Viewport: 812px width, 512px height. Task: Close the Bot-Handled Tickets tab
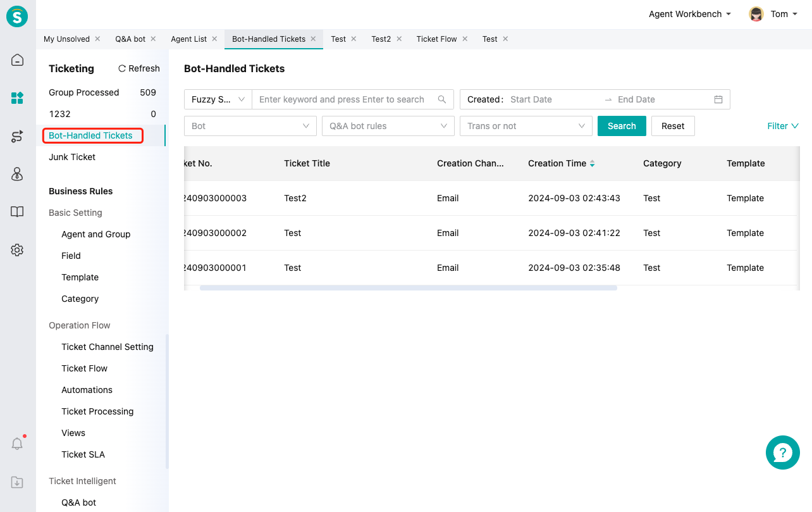coord(313,39)
